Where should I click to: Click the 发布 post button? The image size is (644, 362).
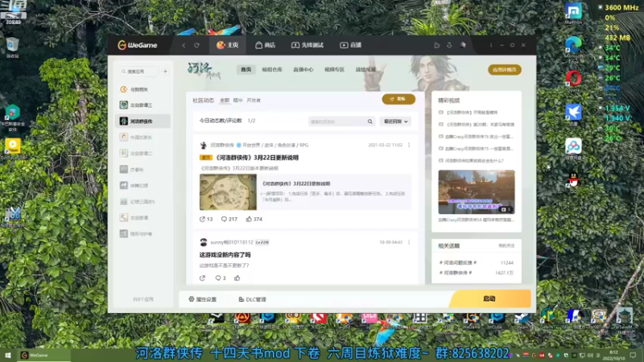398,99
